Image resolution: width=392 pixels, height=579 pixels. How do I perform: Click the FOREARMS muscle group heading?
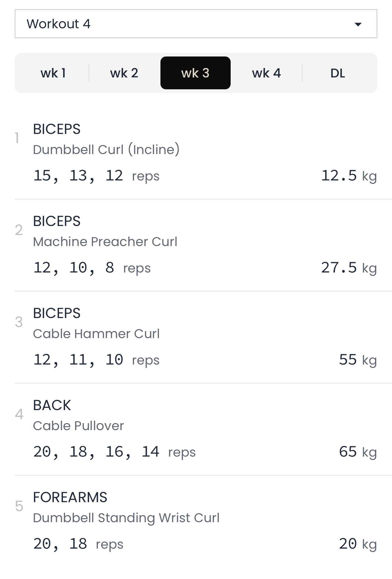(x=70, y=497)
